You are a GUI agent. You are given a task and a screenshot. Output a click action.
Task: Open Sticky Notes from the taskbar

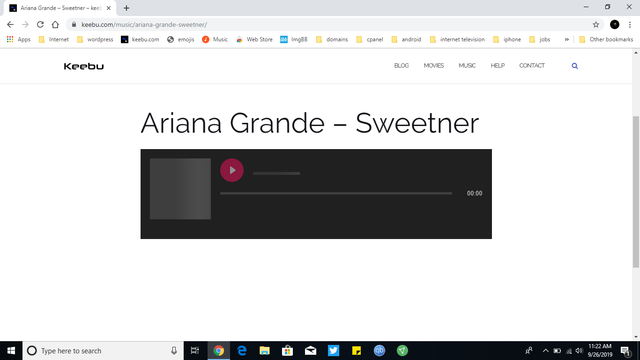[356, 351]
